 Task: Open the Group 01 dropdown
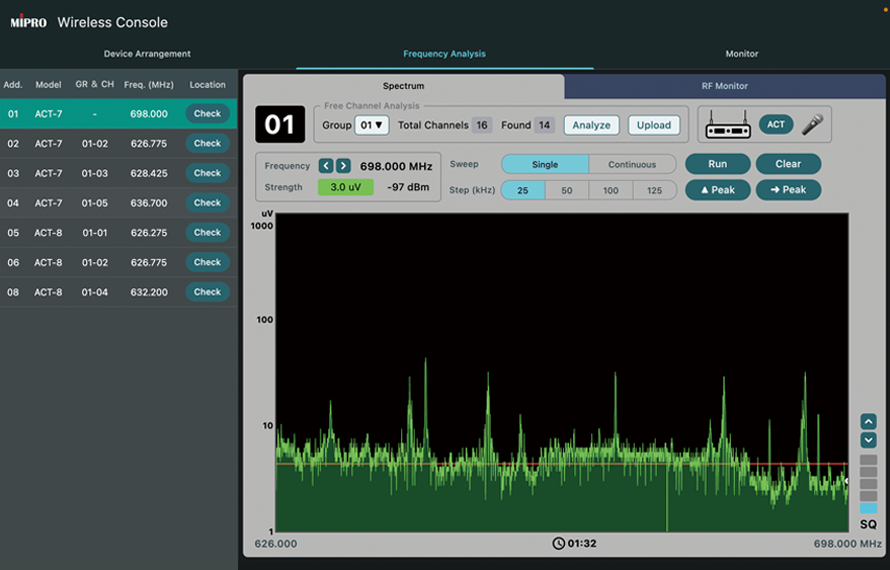click(372, 125)
